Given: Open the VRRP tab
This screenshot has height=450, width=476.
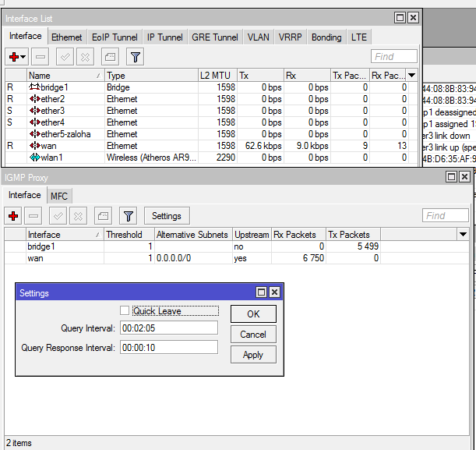Looking at the screenshot, I should (291, 37).
